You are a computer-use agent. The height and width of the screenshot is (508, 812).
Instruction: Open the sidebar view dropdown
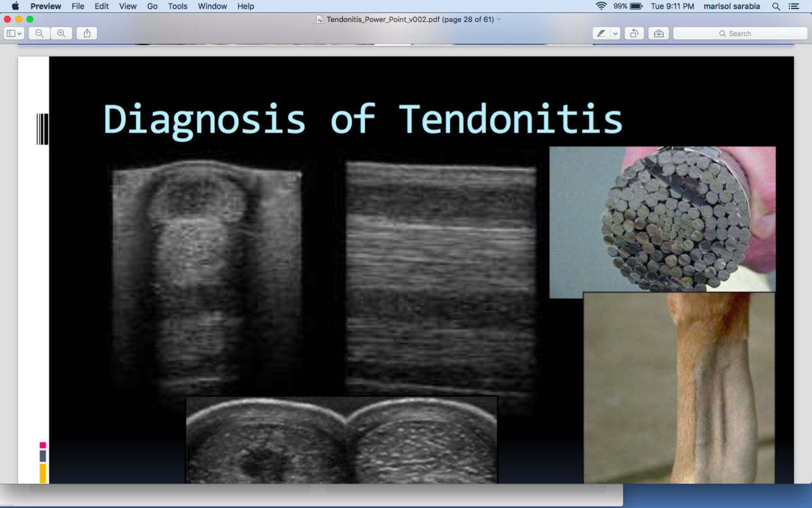coord(14,34)
